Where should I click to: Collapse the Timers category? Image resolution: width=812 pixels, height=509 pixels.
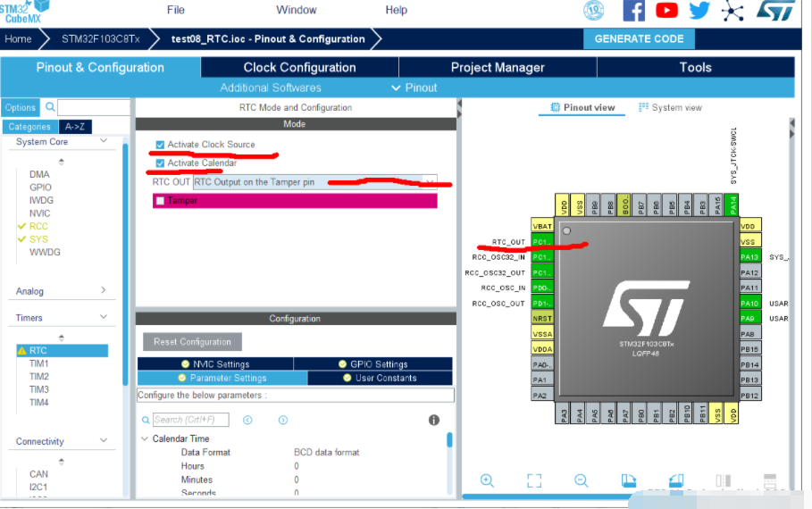pyautogui.click(x=104, y=317)
